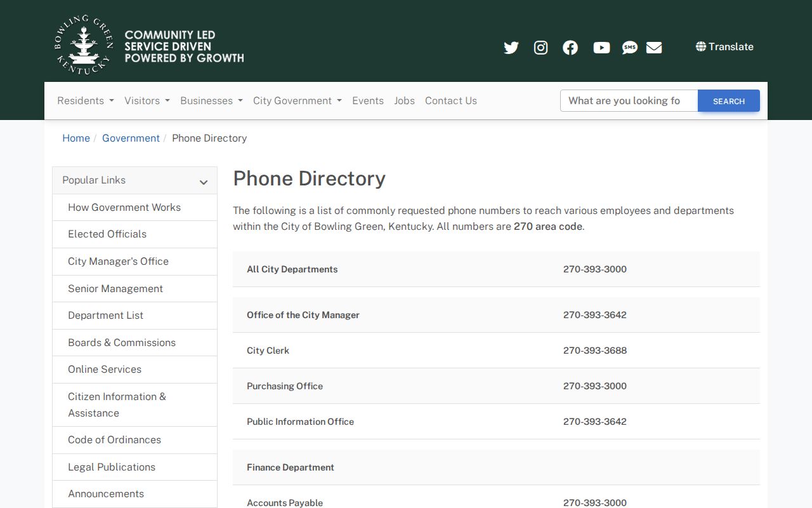The height and width of the screenshot is (508, 812).
Task: Click the search input field
Action: pos(629,100)
